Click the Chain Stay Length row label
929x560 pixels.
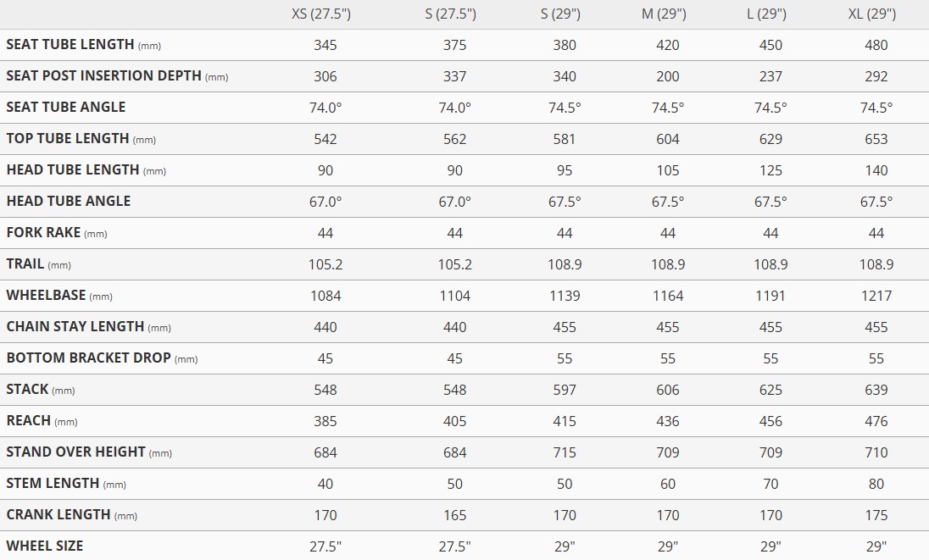coord(75,327)
